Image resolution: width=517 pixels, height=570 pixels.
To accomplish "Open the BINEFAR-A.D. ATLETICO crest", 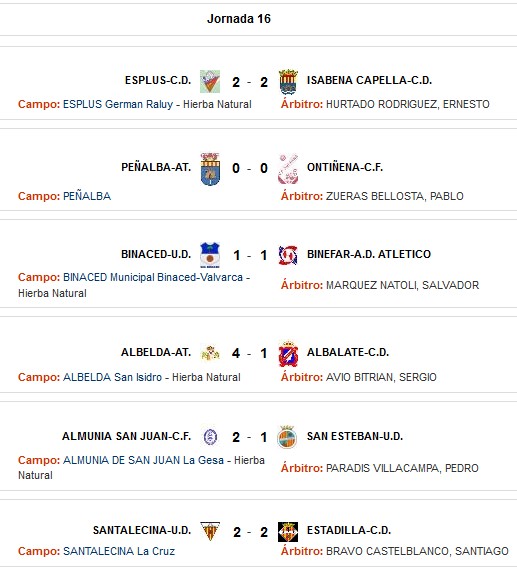I will coord(288,255).
